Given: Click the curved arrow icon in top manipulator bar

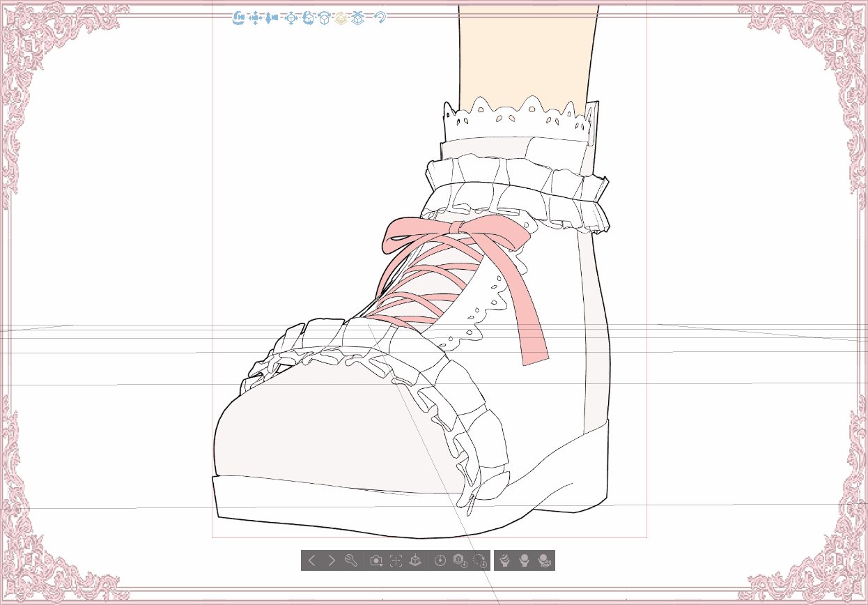Looking at the screenshot, I should pyautogui.click(x=380, y=17).
